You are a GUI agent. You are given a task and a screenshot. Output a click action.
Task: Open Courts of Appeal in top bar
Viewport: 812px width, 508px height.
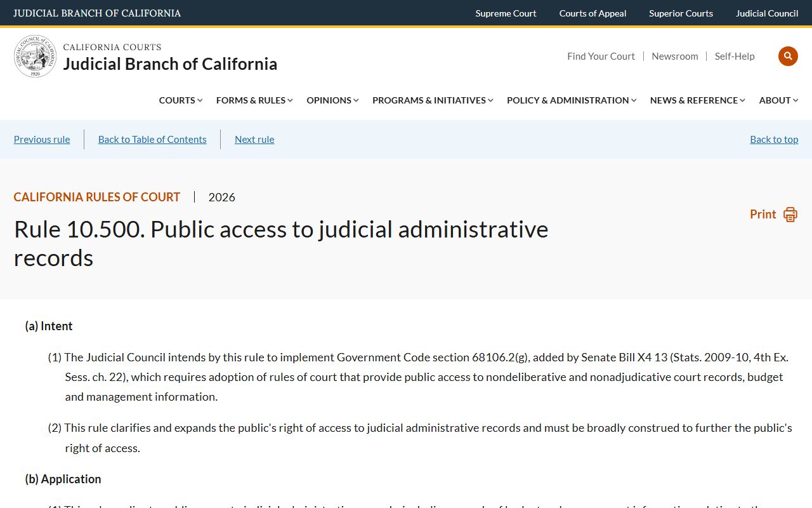coord(593,13)
